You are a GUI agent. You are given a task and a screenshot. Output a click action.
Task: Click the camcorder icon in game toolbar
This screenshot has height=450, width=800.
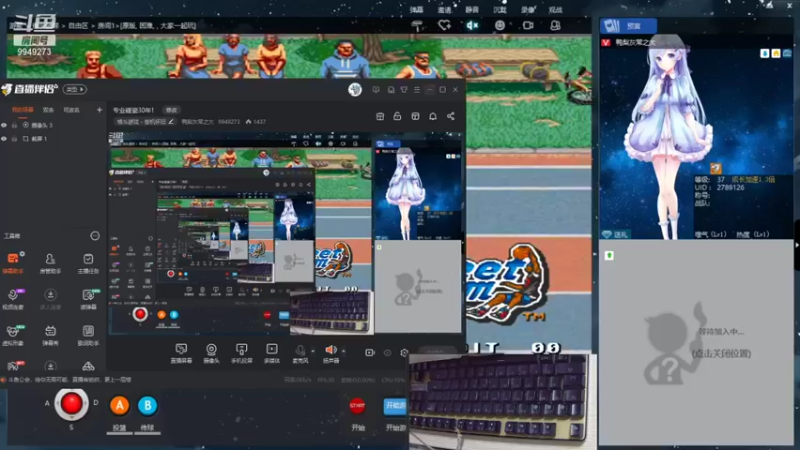click(528, 25)
